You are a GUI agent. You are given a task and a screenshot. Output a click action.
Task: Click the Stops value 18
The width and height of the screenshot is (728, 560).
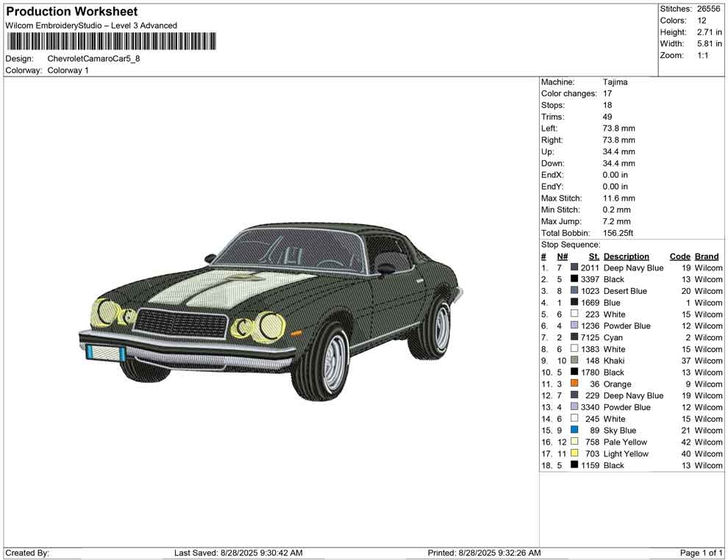607,105
